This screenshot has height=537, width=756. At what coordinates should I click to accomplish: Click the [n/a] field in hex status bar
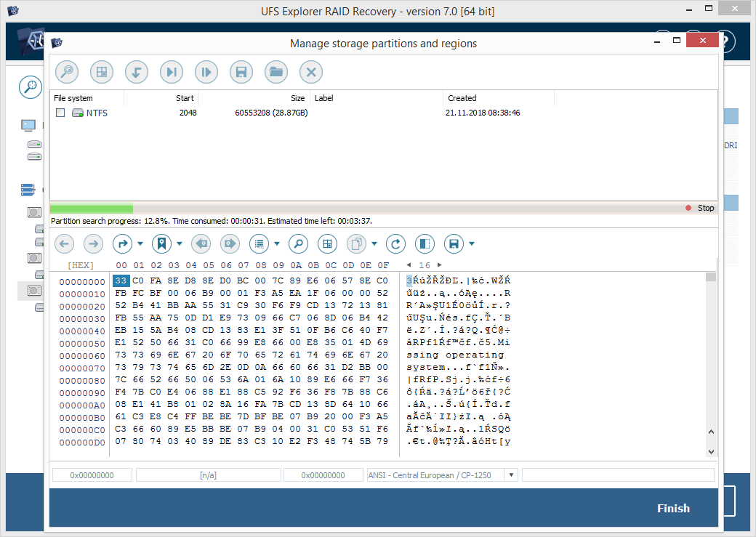pyautogui.click(x=209, y=475)
